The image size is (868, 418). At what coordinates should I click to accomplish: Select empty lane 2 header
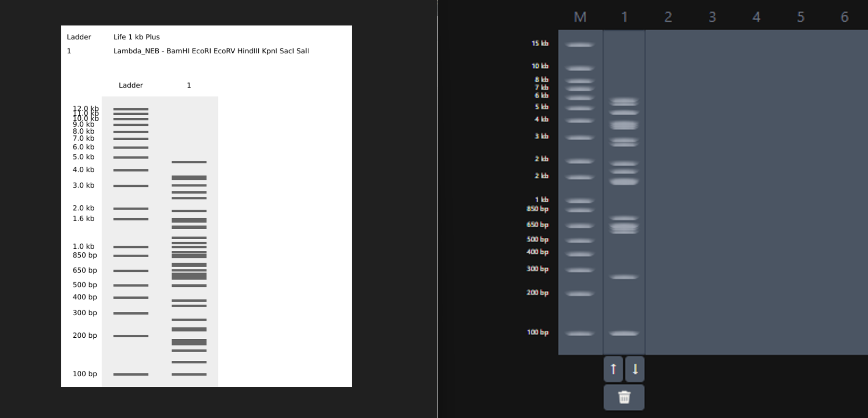coord(668,17)
